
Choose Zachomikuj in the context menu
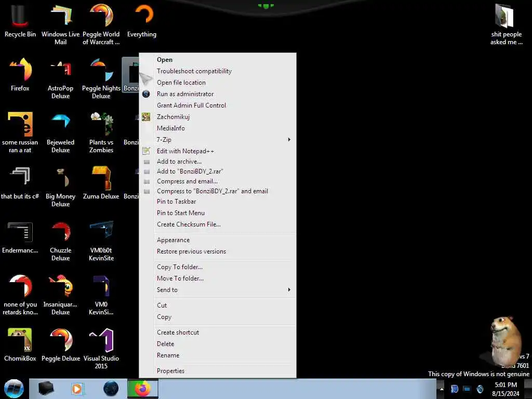point(218,117)
